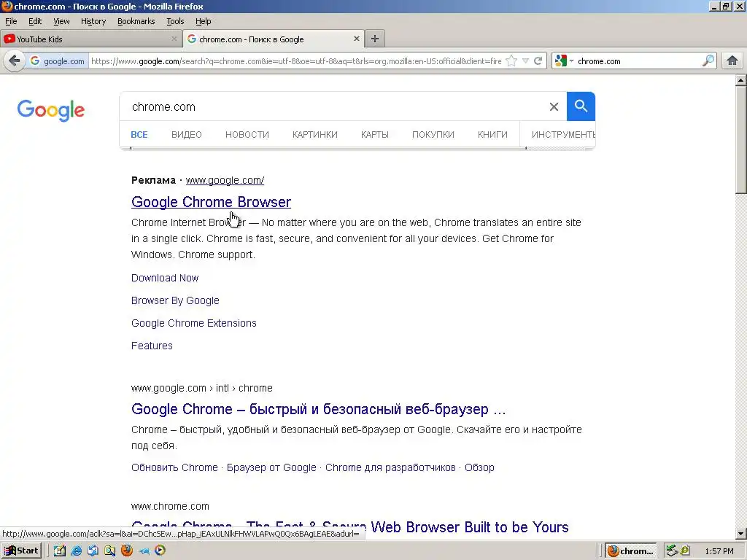Viewport: 747px width, 560px height.
Task: Open the History menu
Action: (x=93, y=21)
